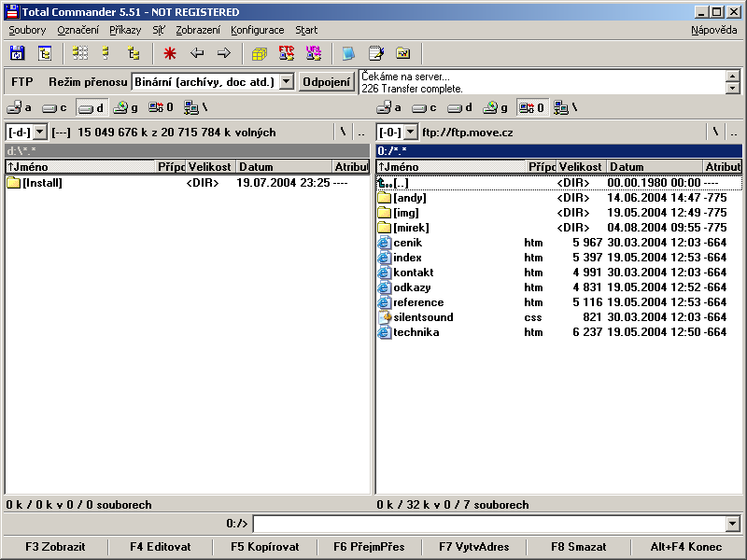
Task: Click the F3 Zobrazit button
Action: [55, 547]
